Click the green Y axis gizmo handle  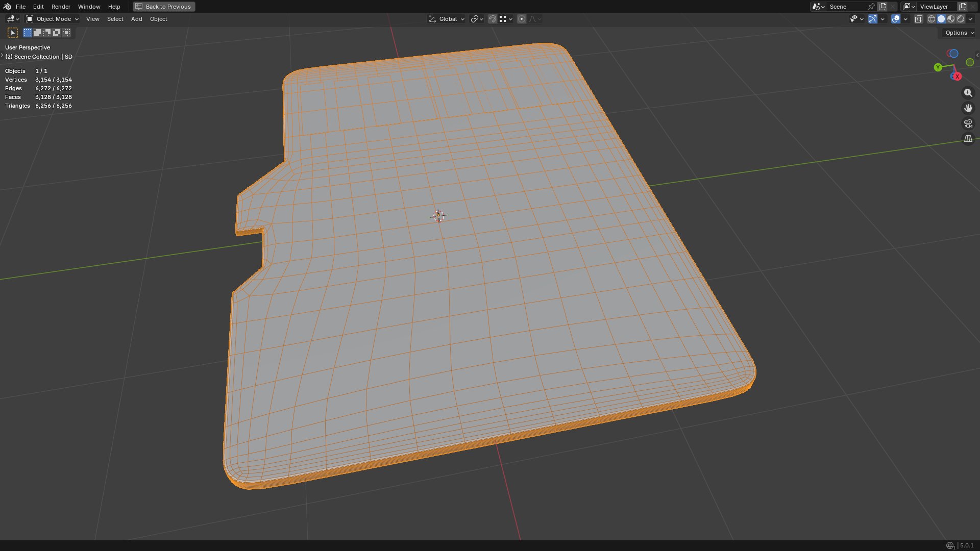tap(938, 67)
